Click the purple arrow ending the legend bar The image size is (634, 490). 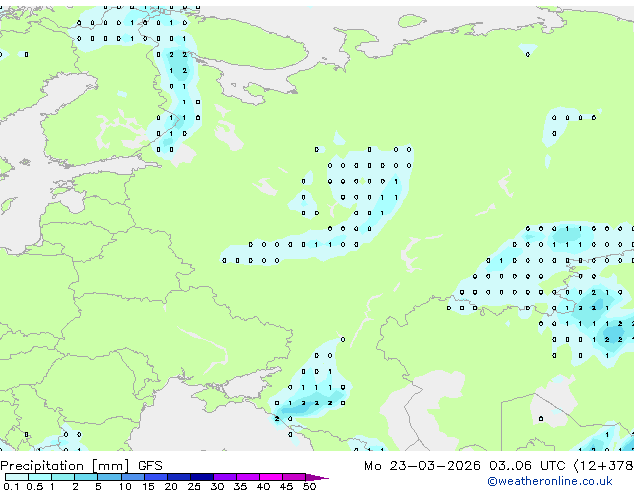click(x=317, y=477)
